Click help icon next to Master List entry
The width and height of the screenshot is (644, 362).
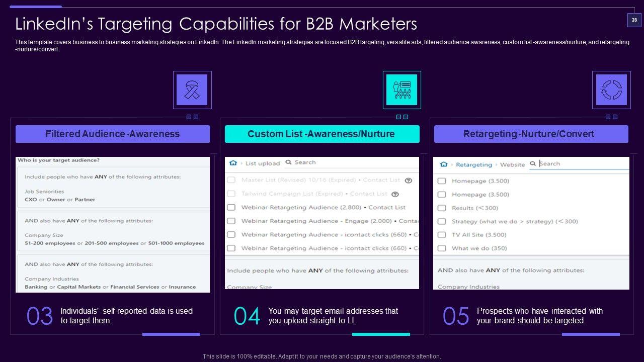[x=409, y=180]
